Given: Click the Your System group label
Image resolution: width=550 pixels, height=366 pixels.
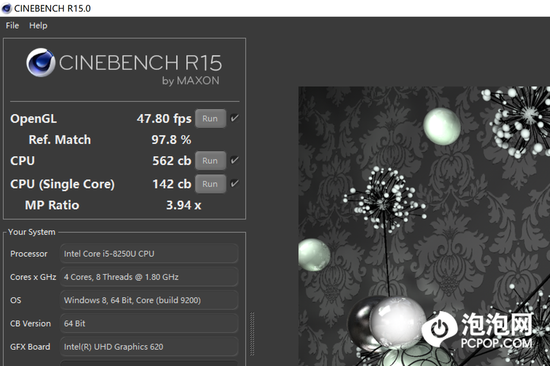Looking at the screenshot, I should (x=32, y=232).
